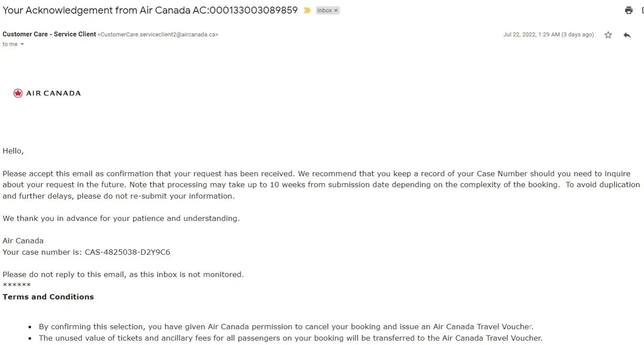Click the Terms and Conditions heading
644x345 pixels.
tap(48, 297)
